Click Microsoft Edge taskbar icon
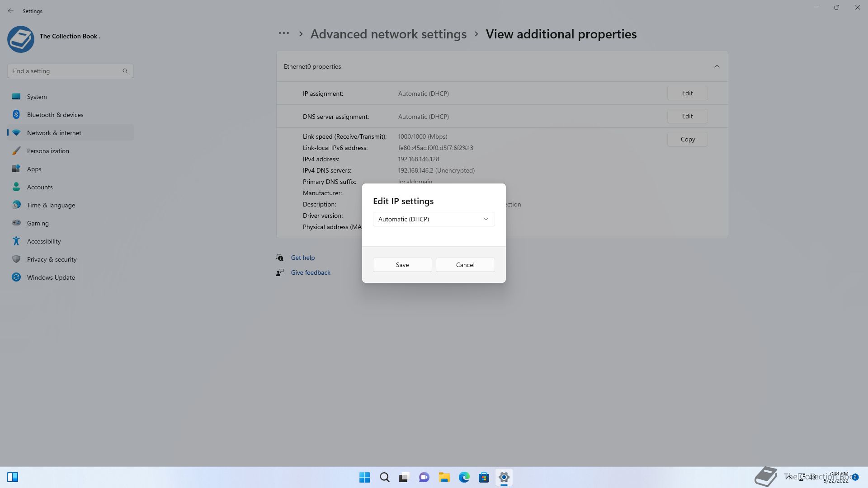Image resolution: width=868 pixels, height=488 pixels. pyautogui.click(x=464, y=477)
